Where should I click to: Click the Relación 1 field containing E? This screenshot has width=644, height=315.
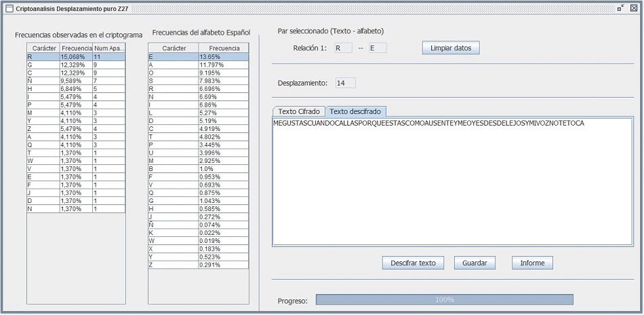[377, 48]
